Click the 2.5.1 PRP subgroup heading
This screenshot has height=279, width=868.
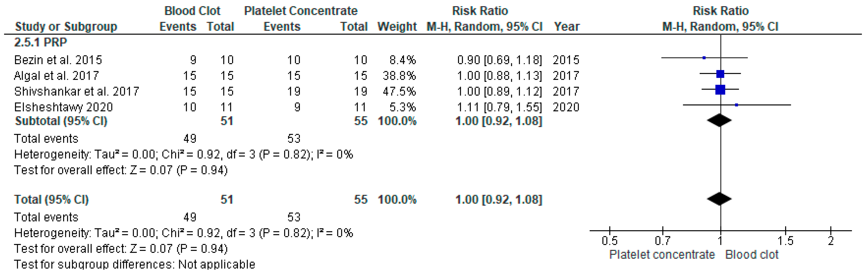pos(41,42)
